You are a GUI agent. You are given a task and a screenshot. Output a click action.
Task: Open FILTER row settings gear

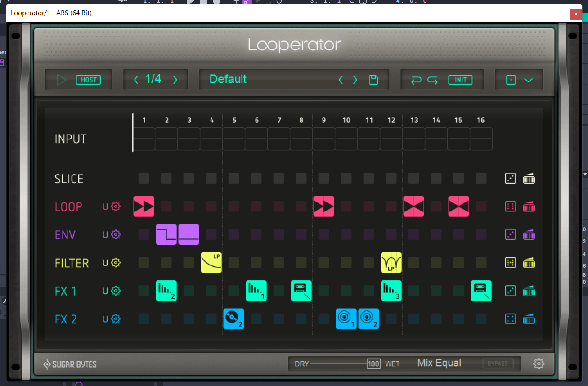[116, 263]
